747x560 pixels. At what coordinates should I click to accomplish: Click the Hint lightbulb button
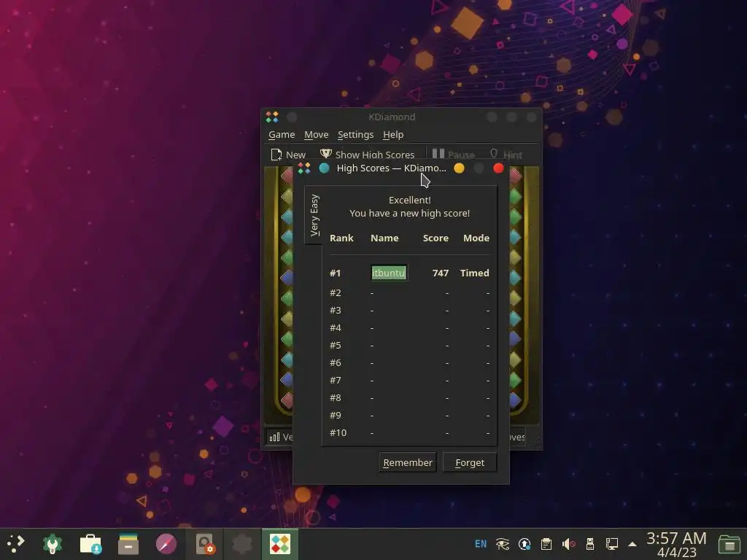(506, 155)
